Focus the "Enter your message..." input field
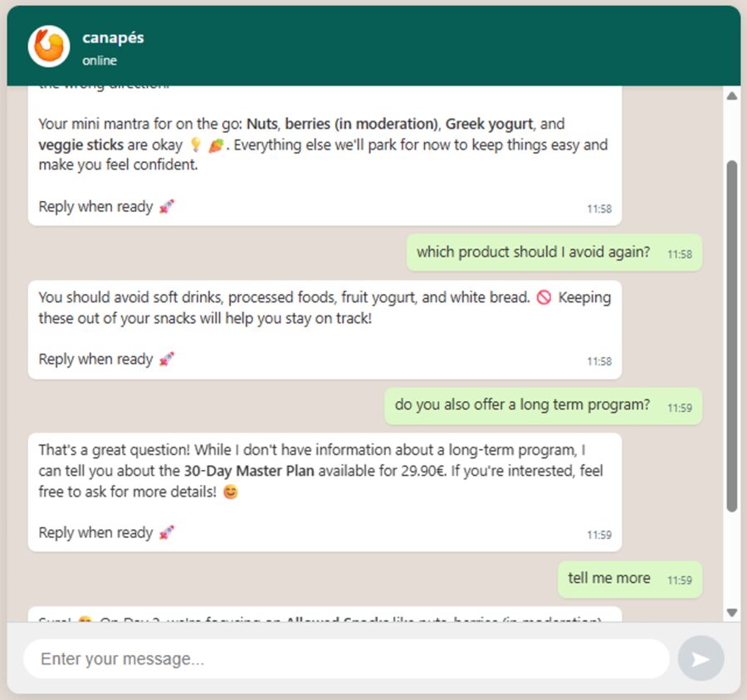This screenshot has width=747, height=700. pyautogui.click(x=345, y=659)
